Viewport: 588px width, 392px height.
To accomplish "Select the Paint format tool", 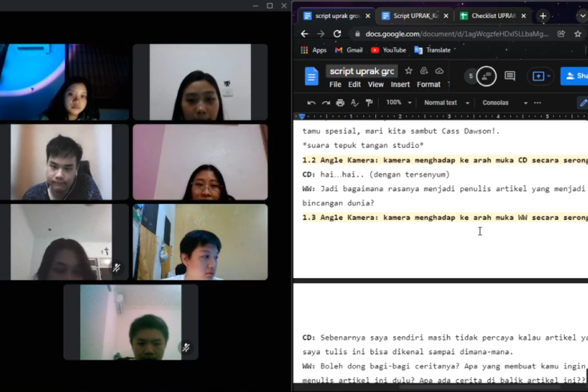I will pos(369,103).
